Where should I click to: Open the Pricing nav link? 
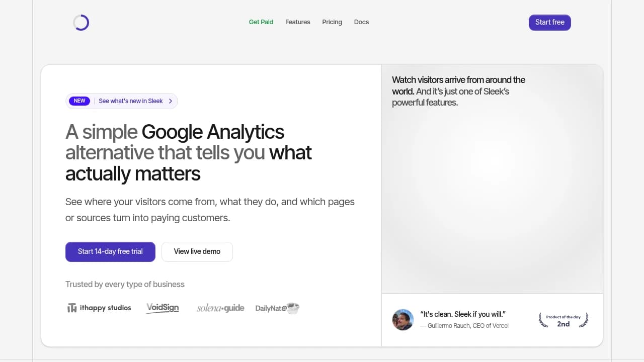click(x=332, y=22)
